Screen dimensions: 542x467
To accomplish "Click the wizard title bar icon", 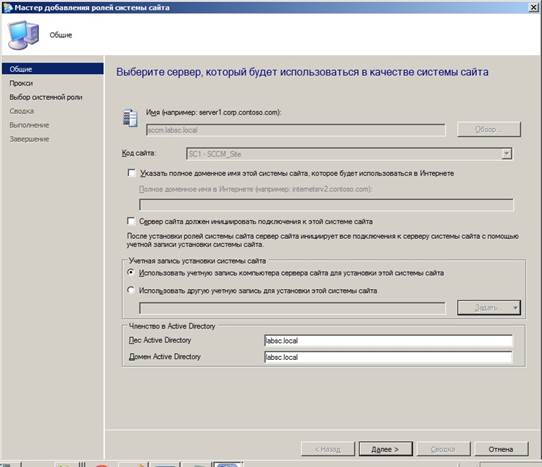I will pos(7,7).
